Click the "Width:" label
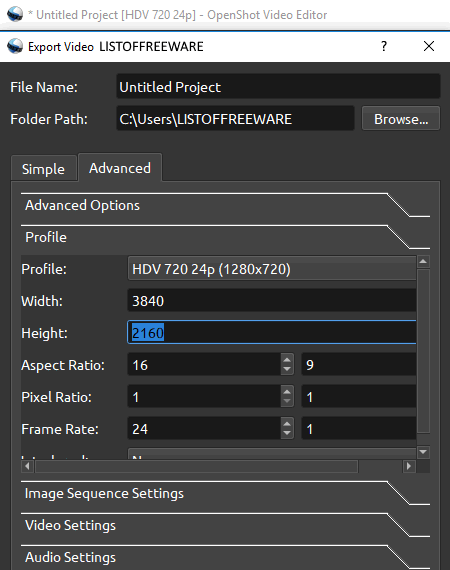The width and height of the screenshot is (450, 570). click(x=42, y=301)
